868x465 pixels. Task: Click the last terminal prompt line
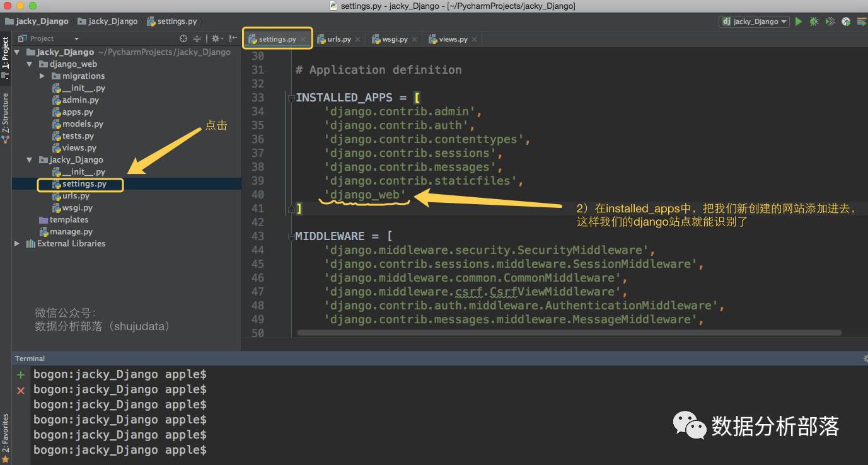pyautogui.click(x=120, y=450)
